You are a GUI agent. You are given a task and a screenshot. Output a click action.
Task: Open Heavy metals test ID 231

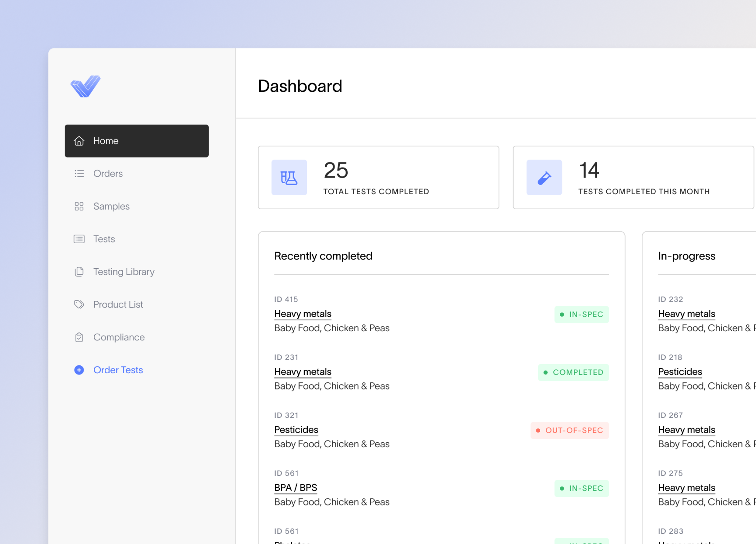coord(303,372)
